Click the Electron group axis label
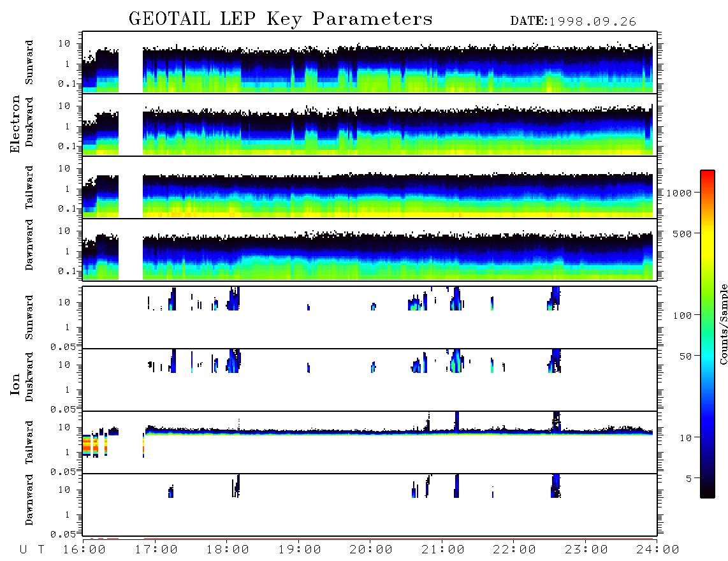Image resolution: width=728 pixels, height=561 pixels. [x=15, y=124]
